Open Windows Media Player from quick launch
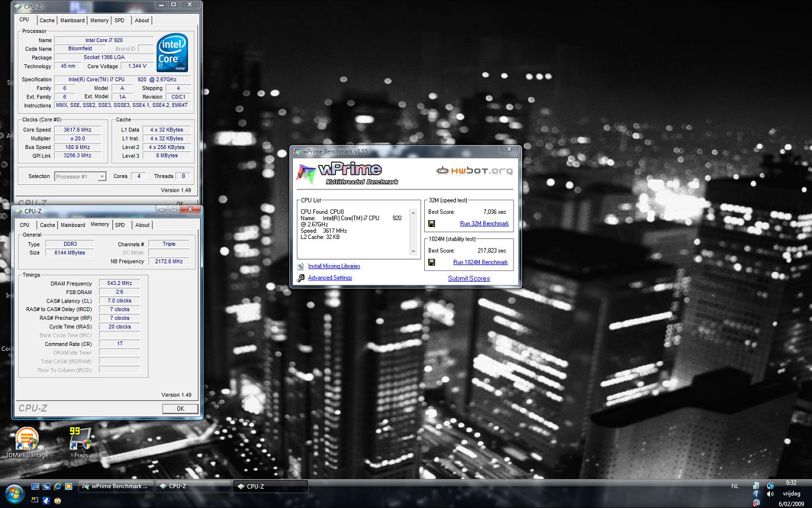The image size is (812, 508). (69, 486)
